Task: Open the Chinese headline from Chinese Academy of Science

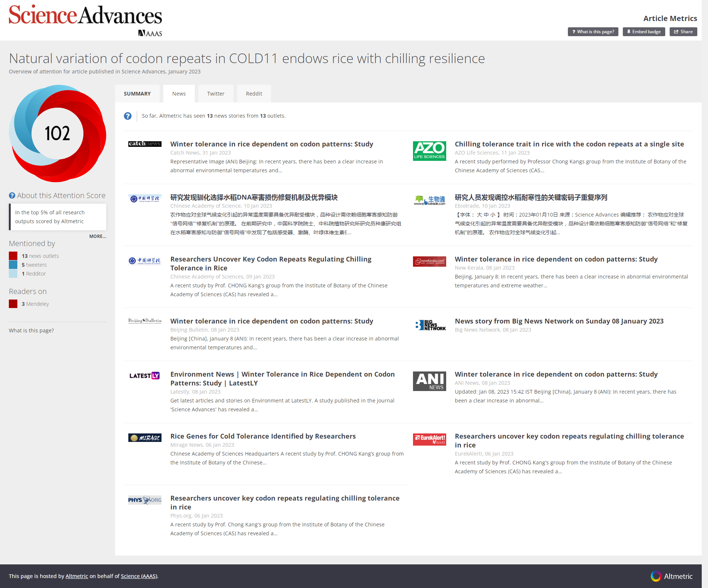Action: click(254, 197)
